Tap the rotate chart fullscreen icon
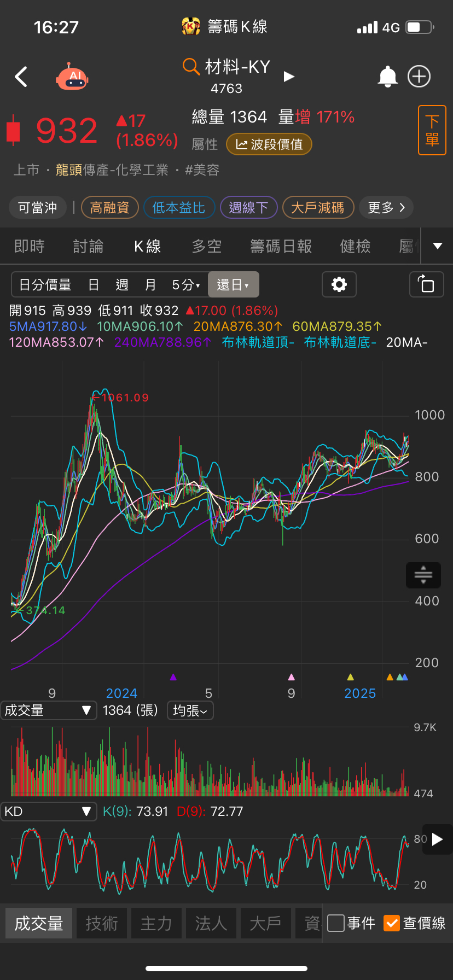The height and width of the screenshot is (980, 453). click(426, 284)
